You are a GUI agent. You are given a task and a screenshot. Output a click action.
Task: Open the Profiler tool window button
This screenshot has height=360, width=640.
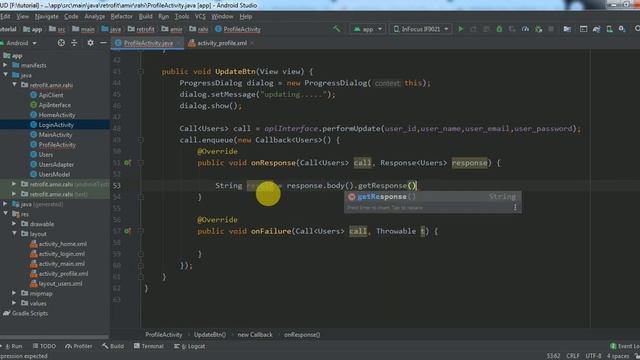[x=79, y=346]
